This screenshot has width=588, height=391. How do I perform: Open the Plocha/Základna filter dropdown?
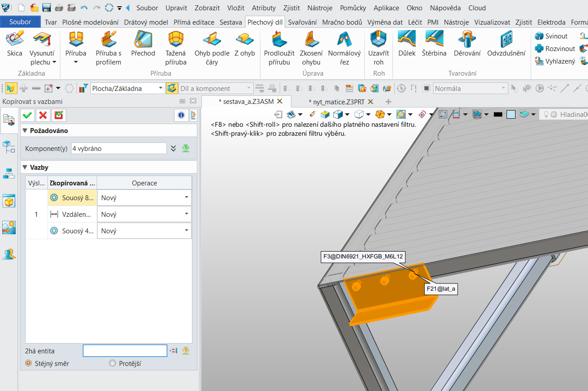(x=161, y=89)
